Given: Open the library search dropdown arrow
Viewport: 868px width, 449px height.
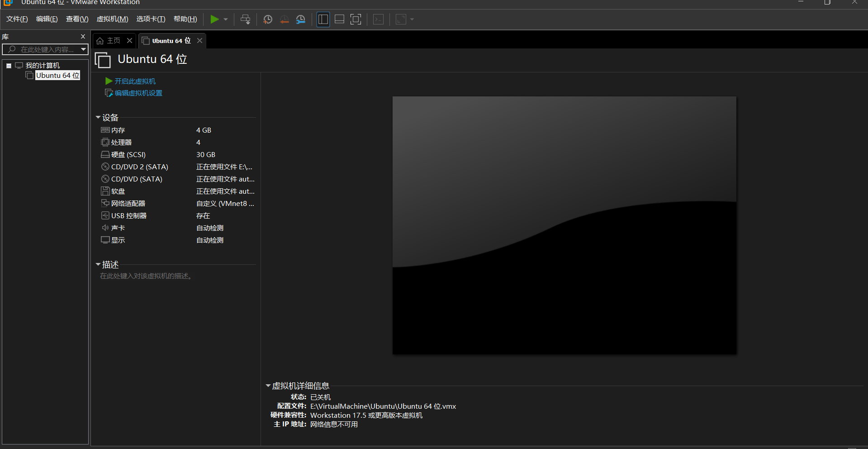Looking at the screenshot, I should coord(84,49).
